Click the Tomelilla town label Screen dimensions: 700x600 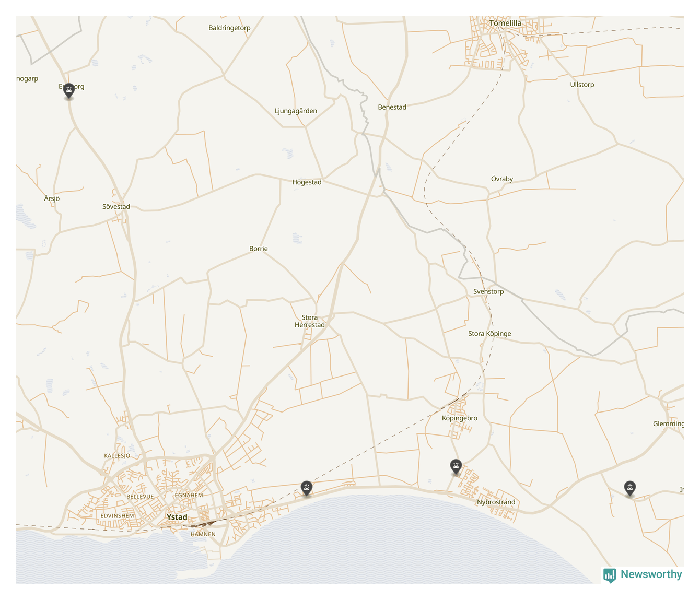tap(505, 23)
